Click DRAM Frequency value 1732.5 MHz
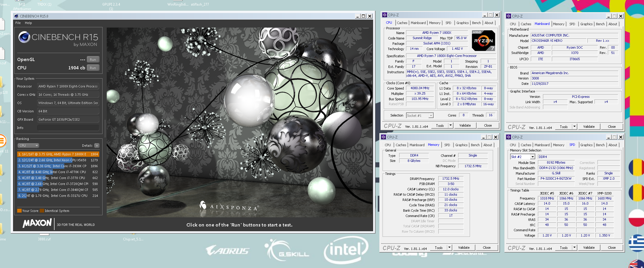The image size is (644, 268). point(450,178)
